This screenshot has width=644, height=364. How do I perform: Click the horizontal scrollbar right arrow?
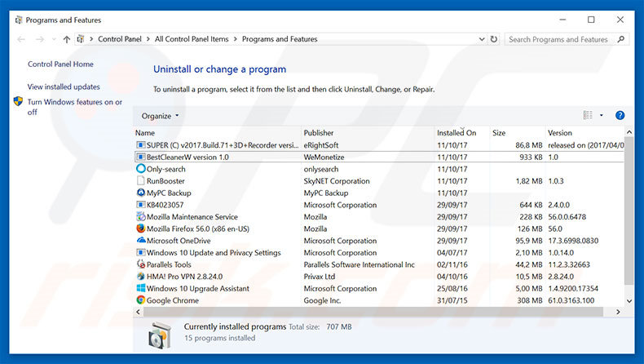[x=618, y=313]
